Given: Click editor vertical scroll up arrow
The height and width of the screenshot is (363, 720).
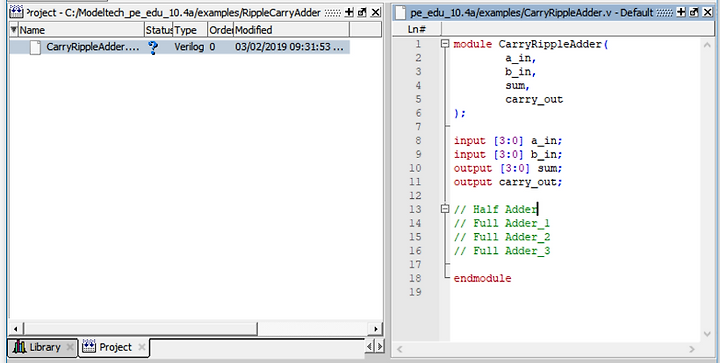Looking at the screenshot, I should 707,45.
